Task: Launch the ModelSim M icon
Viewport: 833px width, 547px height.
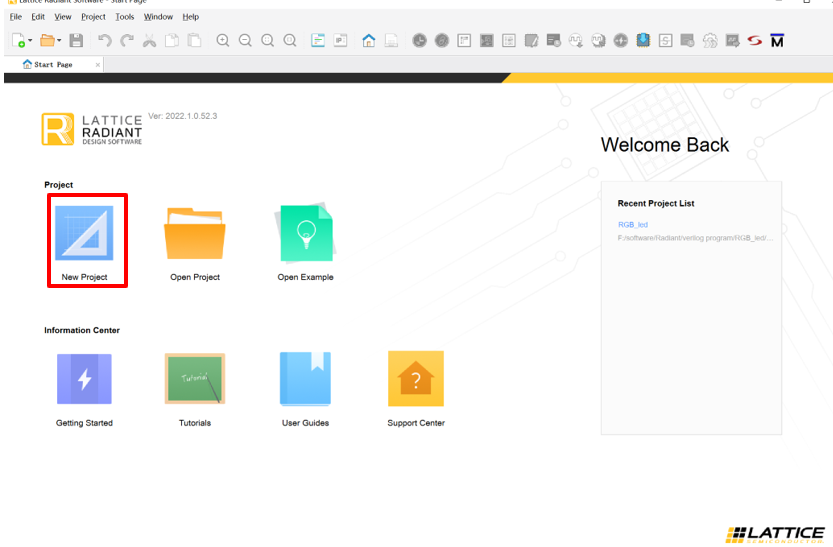Action: pos(777,40)
